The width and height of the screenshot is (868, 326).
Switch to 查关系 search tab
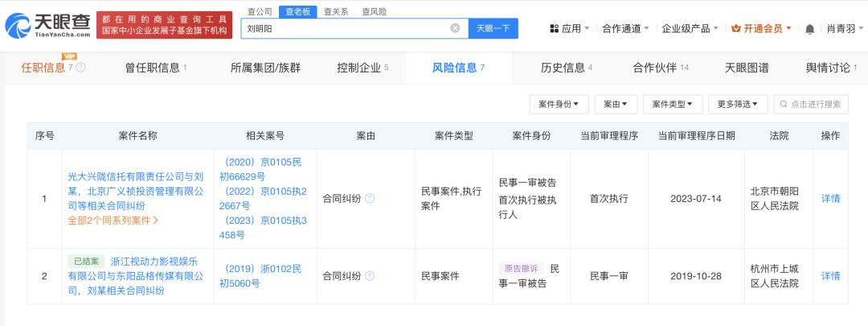pos(336,11)
